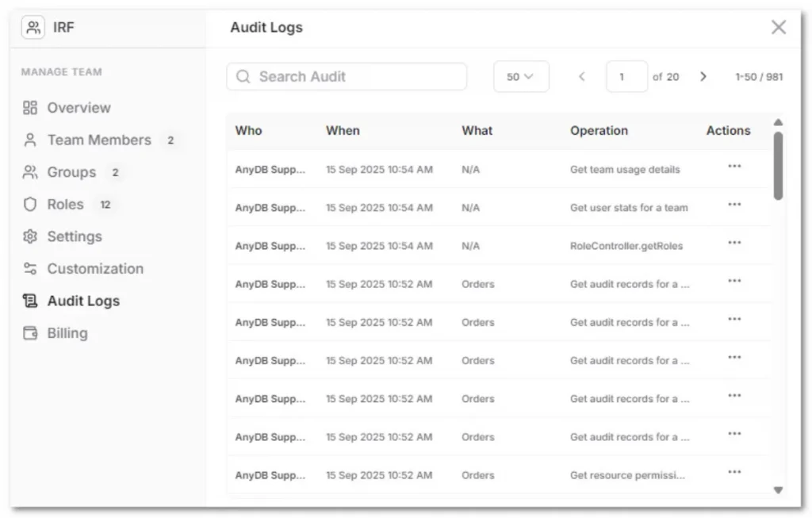Click the Settings gear icon
This screenshot has height=518, width=812.
click(30, 236)
